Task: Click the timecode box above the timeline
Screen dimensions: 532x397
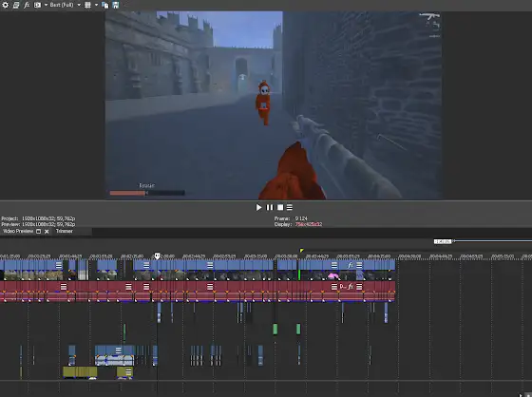Action: point(443,241)
